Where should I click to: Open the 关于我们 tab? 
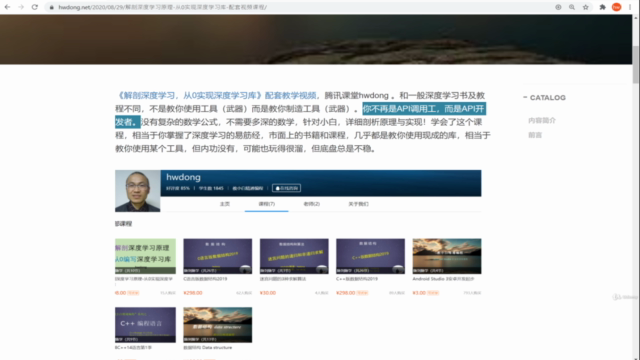tap(358, 204)
